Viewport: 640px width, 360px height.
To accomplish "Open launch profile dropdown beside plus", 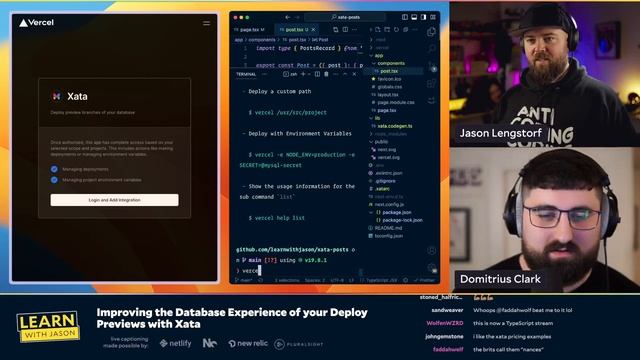I will pyautogui.click(x=309, y=74).
